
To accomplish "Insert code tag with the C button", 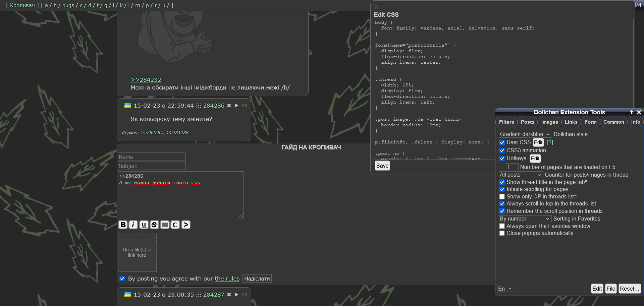I will (x=175, y=225).
